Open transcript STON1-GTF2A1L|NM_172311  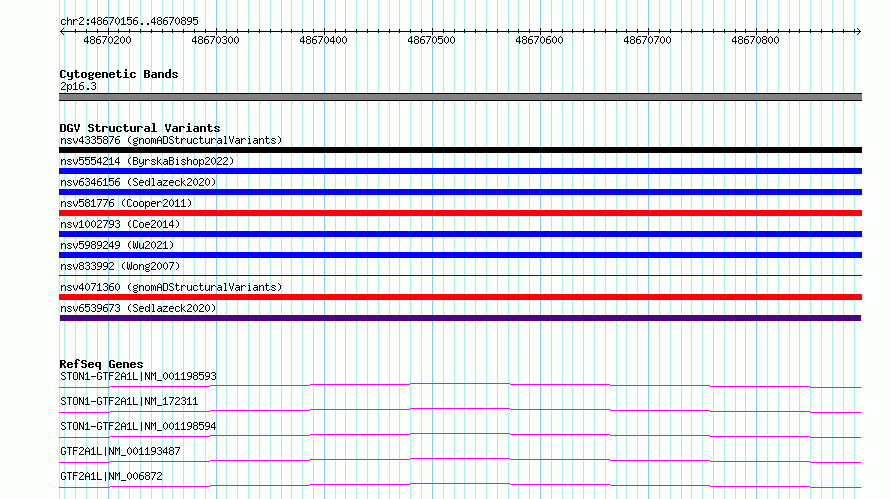click(x=129, y=401)
